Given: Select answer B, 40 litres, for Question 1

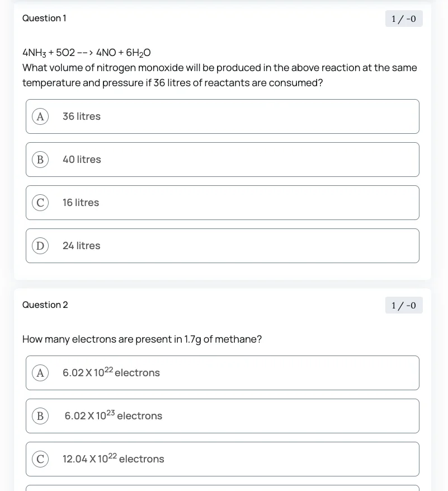Looking at the screenshot, I should click(222, 159).
